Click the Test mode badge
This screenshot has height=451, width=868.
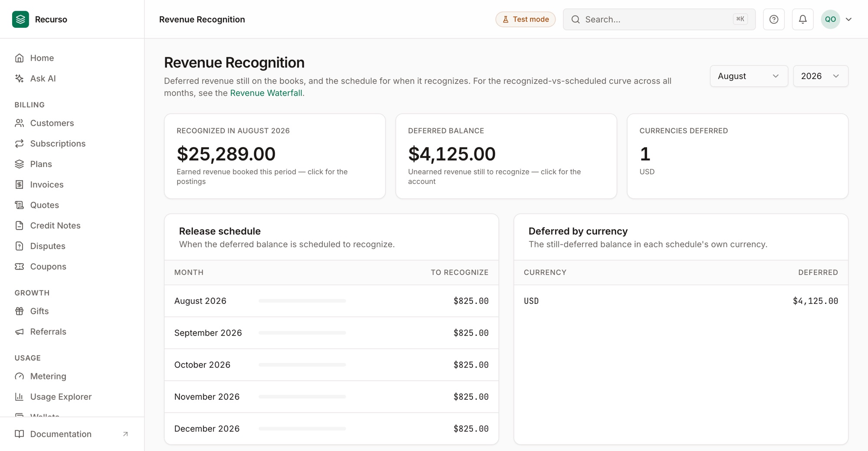tap(526, 19)
